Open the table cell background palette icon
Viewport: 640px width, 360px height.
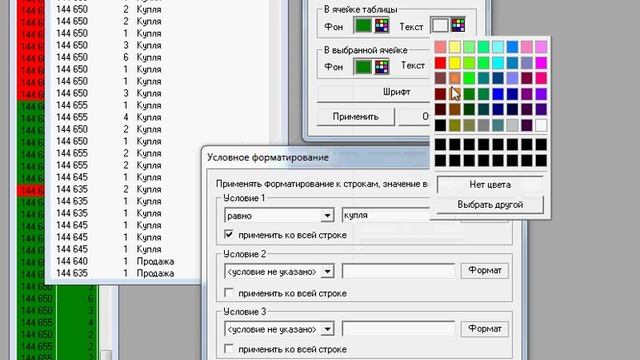[x=382, y=26]
